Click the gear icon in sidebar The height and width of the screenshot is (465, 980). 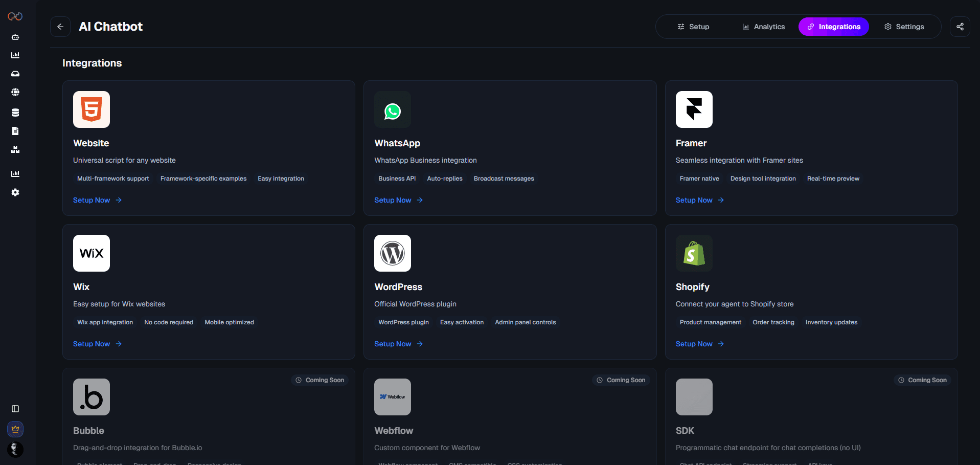[15, 192]
